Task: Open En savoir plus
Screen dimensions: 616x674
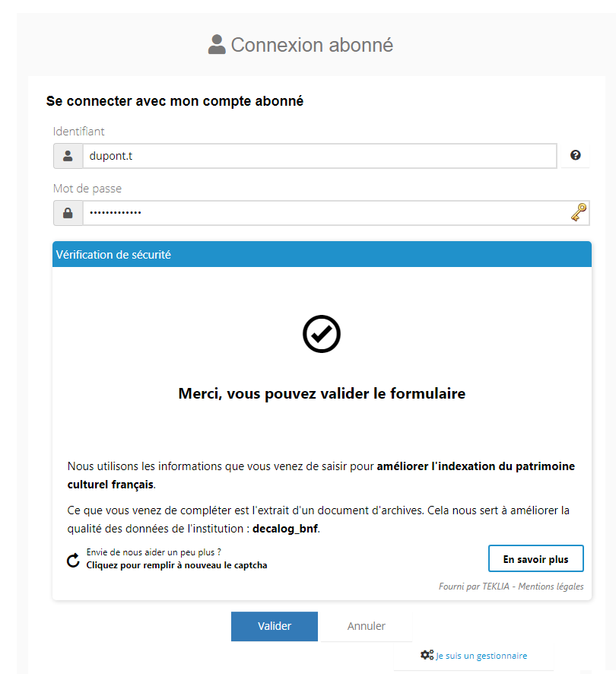Action: pos(535,558)
